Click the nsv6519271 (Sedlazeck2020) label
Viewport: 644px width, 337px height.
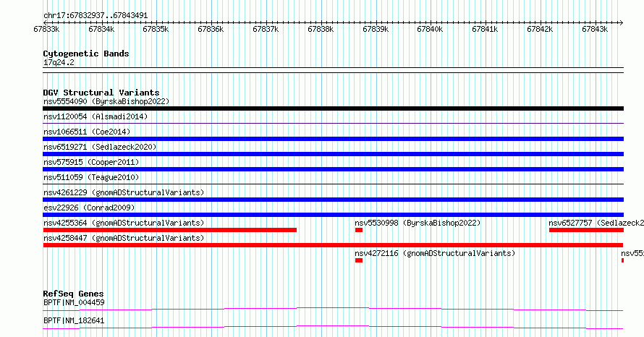[x=100, y=147]
